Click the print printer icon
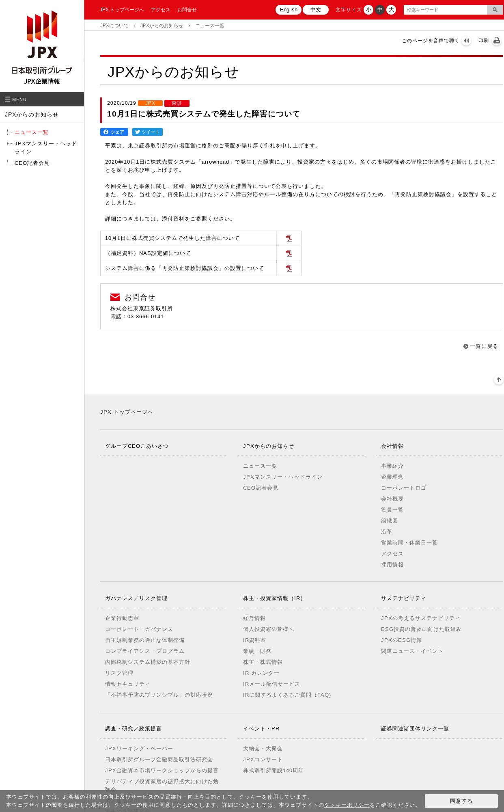 click(497, 41)
